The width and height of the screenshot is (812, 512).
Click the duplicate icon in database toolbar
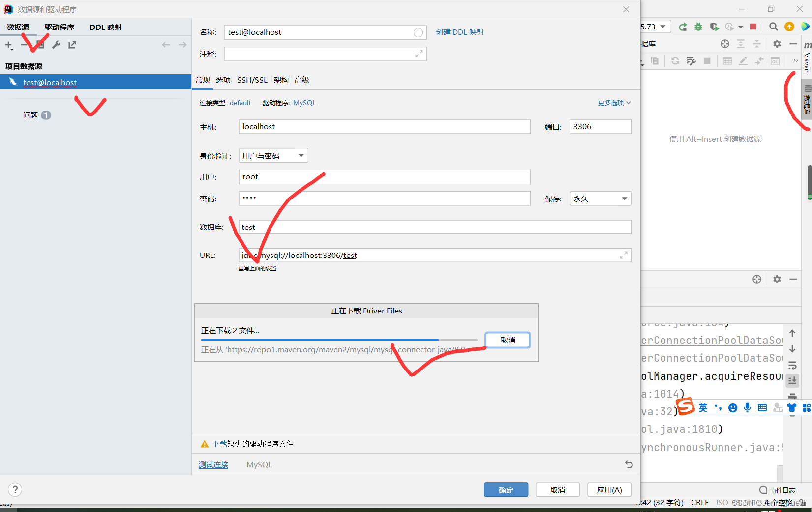pyautogui.click(x=655, y=61)
